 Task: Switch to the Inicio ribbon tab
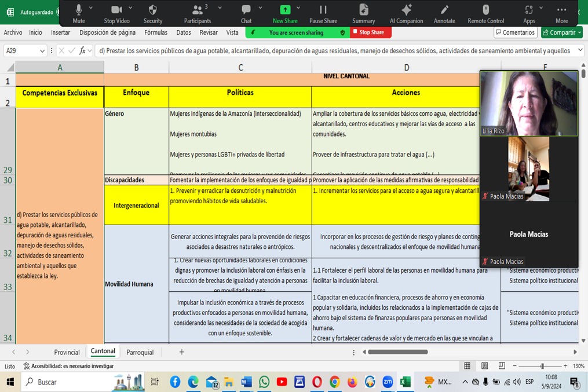[35, 32]
